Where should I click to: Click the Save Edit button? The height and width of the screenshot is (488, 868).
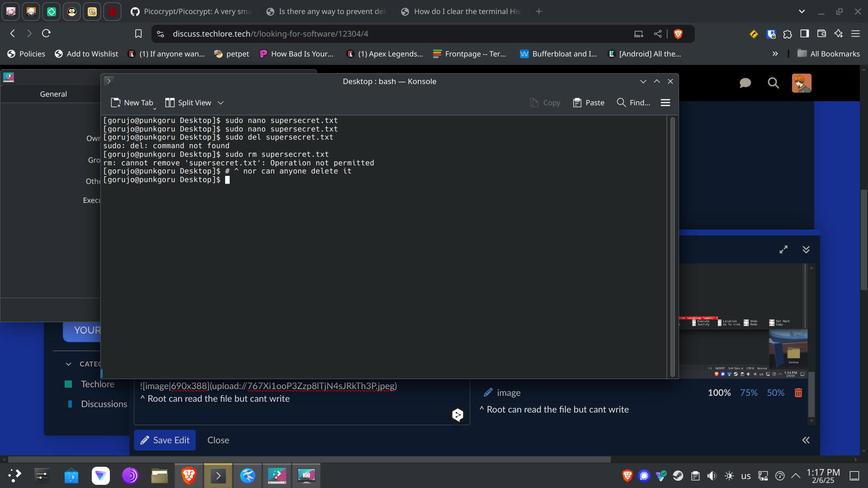pyautogui.click(x=165, y=440)
